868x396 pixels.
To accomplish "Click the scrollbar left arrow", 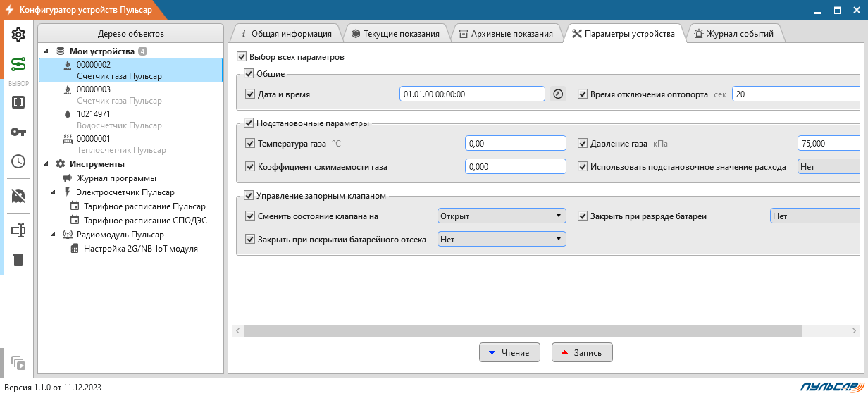I will [x=237, y=330].
